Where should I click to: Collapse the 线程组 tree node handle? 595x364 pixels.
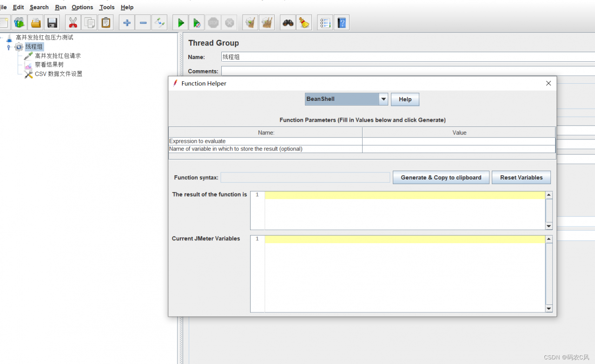(x=8, y=47)
